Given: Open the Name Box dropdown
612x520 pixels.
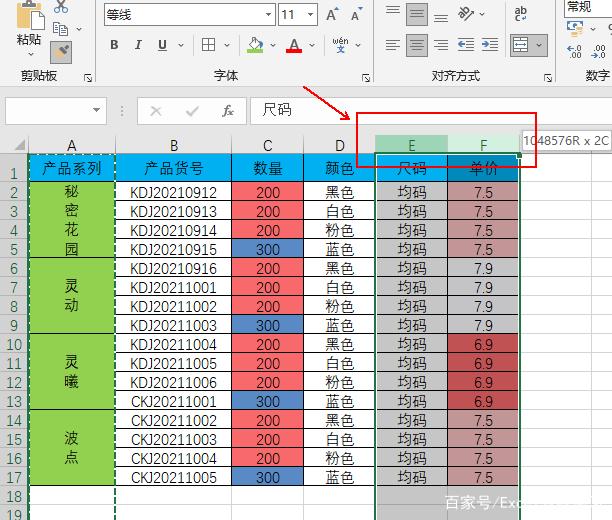Looking at the screenshot, I should pos(96,110).
